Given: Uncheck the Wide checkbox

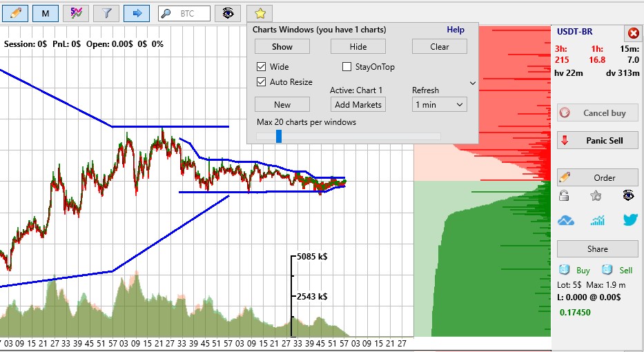Looking at the screenshot, I should (262, 67).
